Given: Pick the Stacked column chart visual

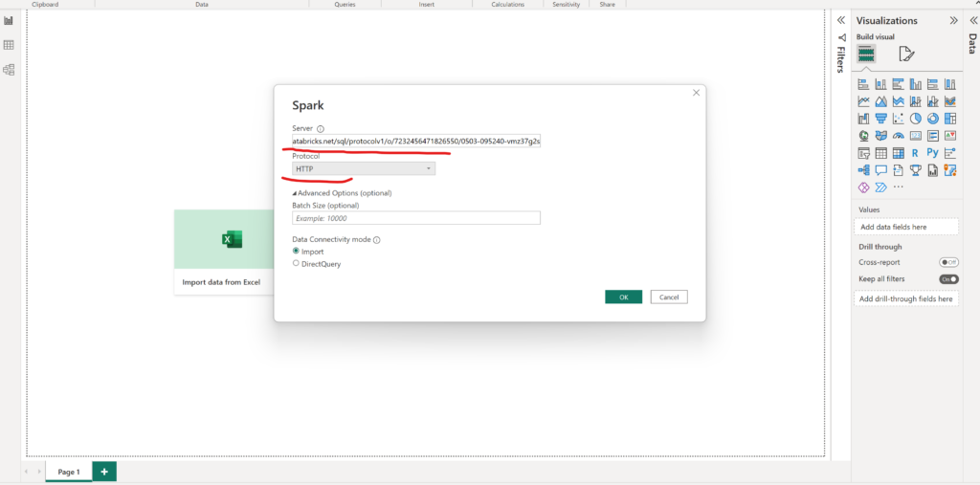Looking at the screenshot, I should pyautogui.click(x=881, y=84).
